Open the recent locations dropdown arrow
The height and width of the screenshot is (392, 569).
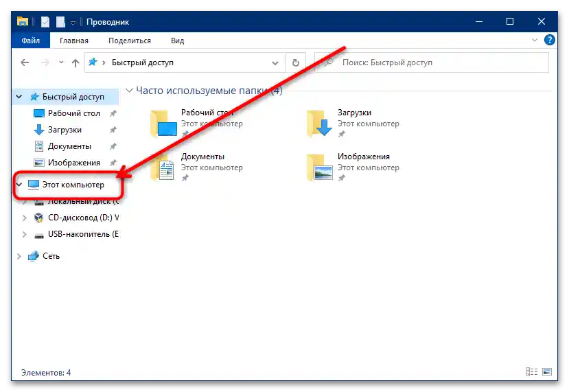pos(61,62)
